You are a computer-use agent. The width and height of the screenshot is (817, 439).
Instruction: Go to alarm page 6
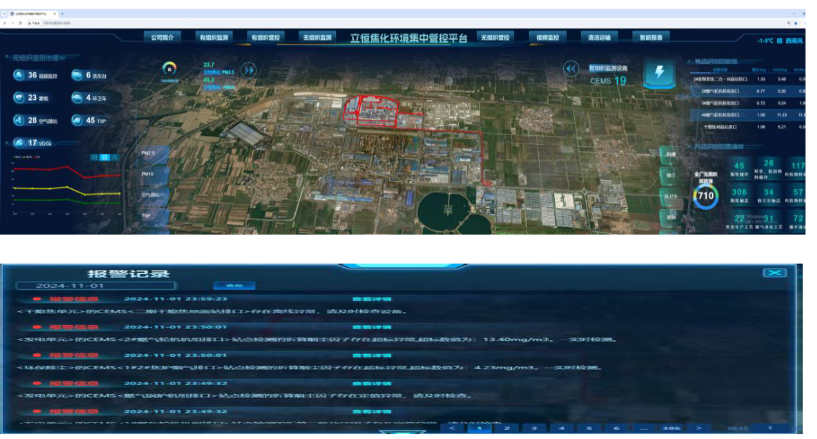[x=616, y=428]
